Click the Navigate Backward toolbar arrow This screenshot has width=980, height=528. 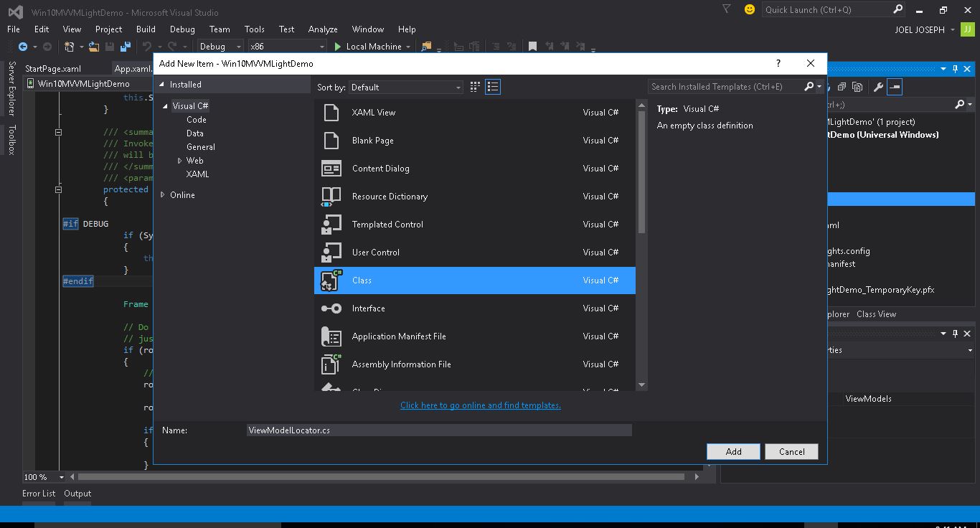click(x=23, y=47)
